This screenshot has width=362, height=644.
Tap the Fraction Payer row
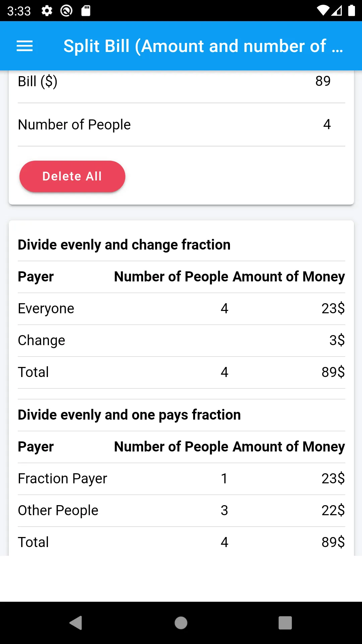(181, 479)
